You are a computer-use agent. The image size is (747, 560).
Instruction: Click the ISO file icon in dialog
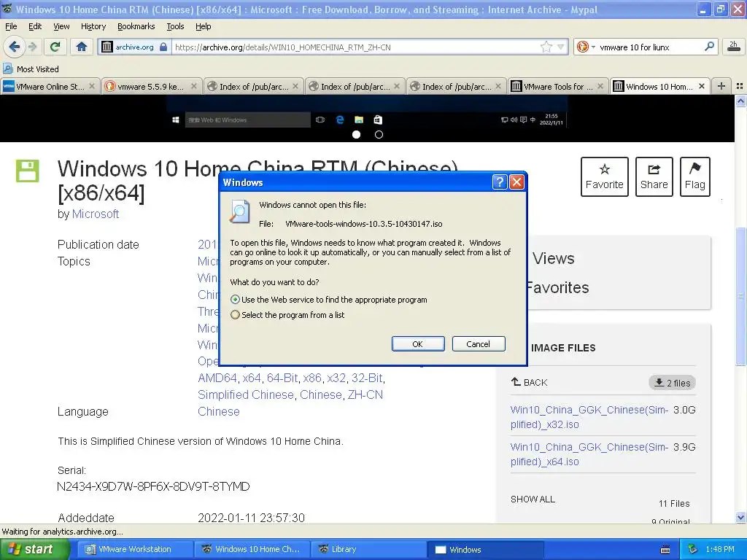[239, 211]
